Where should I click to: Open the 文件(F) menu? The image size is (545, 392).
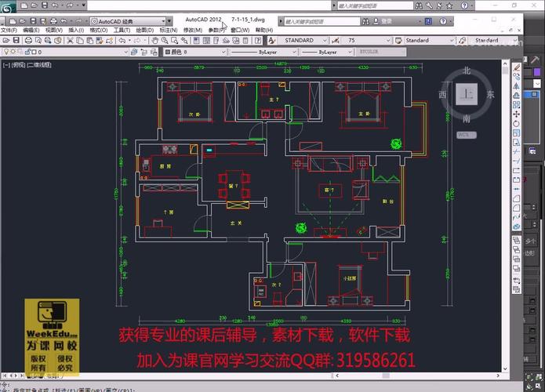[x=9, y=31]
